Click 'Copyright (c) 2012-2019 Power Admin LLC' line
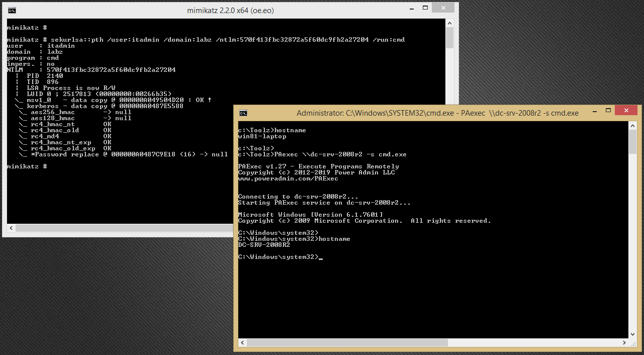 point(316,172)
